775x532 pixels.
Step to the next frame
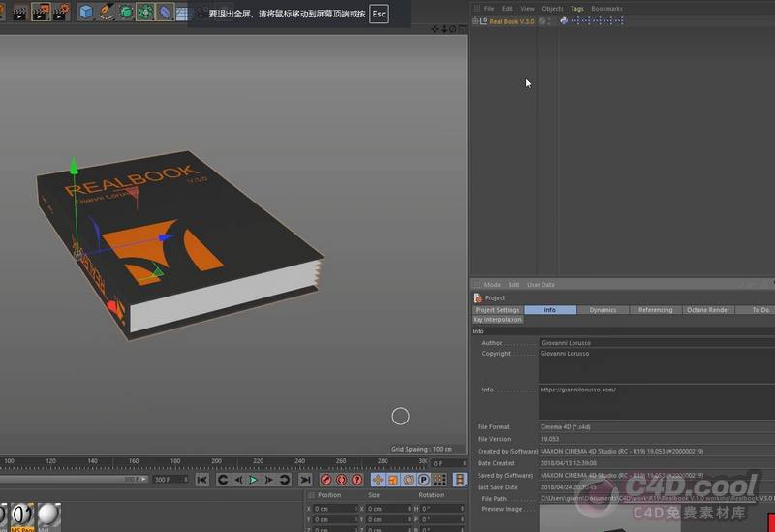(268, 480)
